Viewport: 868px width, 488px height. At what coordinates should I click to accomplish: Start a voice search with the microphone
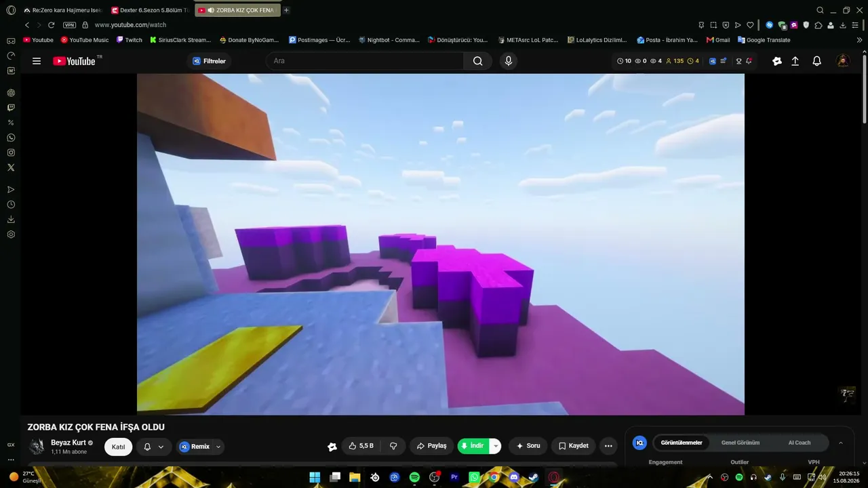tap(509, 61)
